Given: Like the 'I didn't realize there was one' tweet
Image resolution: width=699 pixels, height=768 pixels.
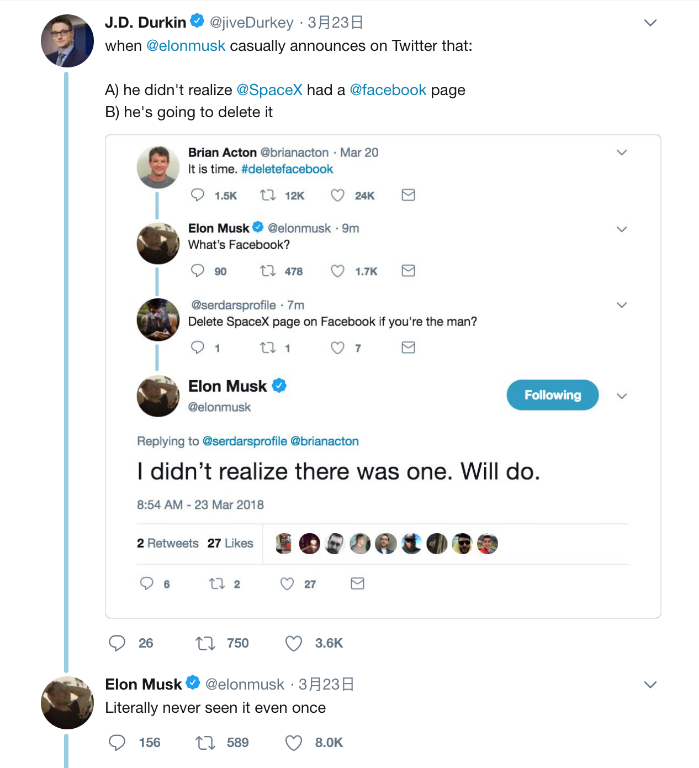Looking at the screenshot, I should pyautogui.click(x=288, y=583).
